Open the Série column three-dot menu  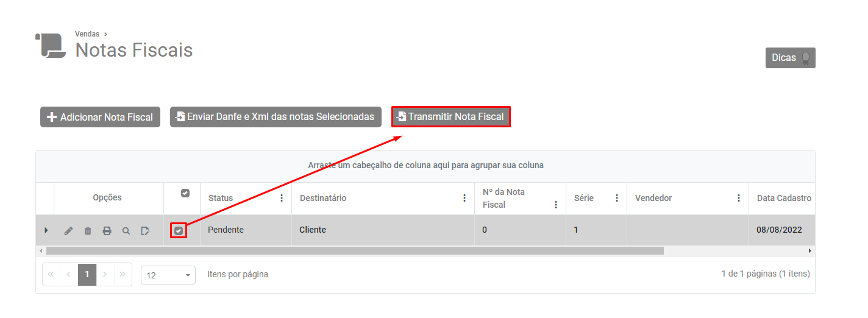[x=617, y=198]
